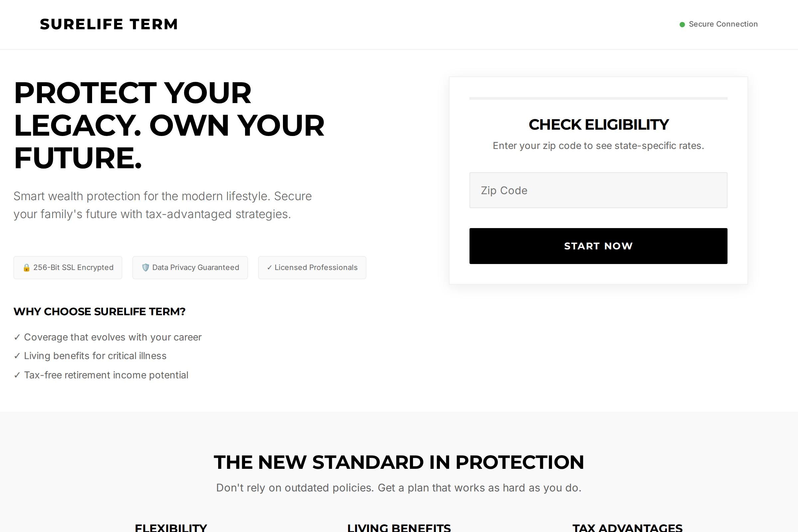Toggle the 256-Bit SSL Encrypted badge
The height and width of the screenshot is (532, 798).
67,267
